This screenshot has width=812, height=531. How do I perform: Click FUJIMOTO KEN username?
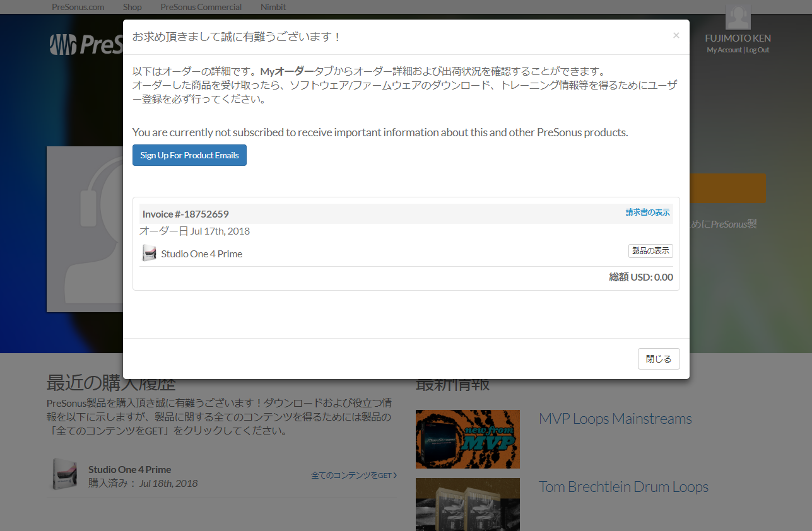pyautogui.click(x=738, y=38)
